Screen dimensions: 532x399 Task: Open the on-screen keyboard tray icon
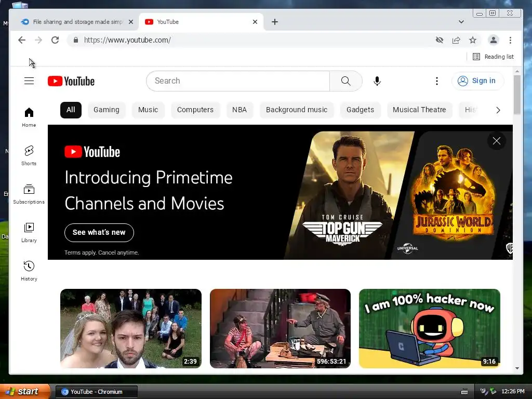click(x=464, y=392)
